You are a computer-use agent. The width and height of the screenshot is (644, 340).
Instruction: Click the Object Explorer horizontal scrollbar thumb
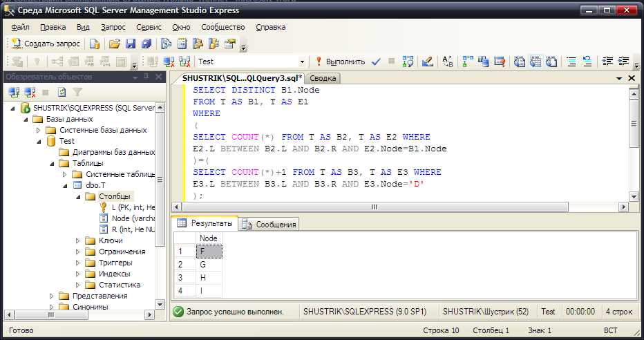coord(51,315)
